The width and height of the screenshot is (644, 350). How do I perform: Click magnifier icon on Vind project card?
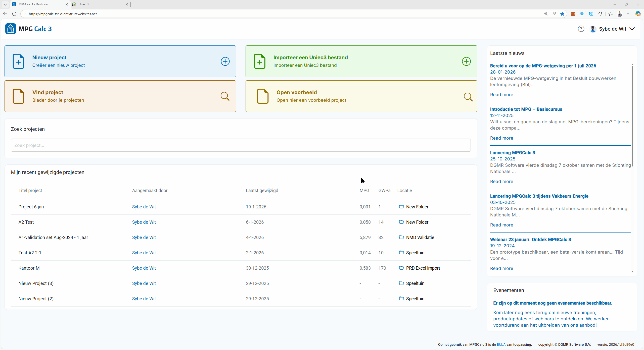tap(225, 96)
